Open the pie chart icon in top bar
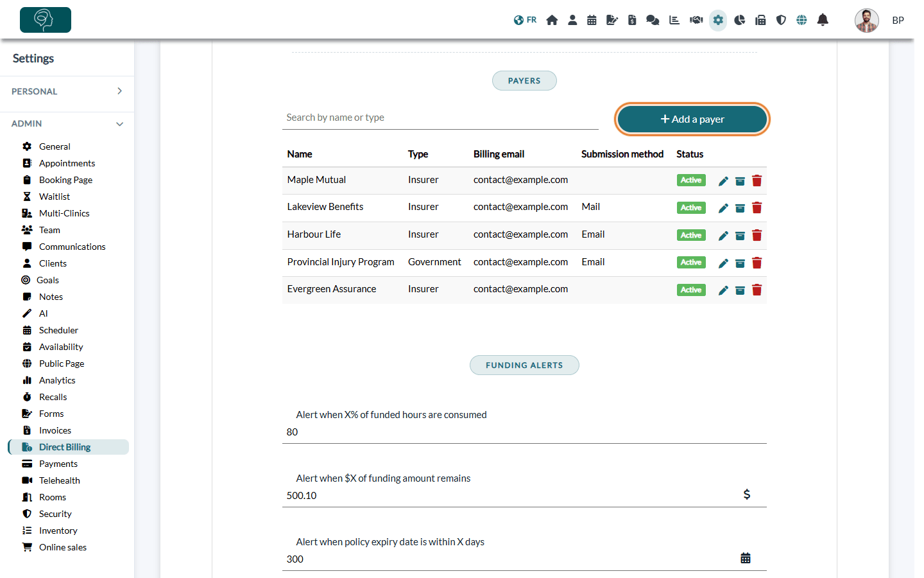This screenshot has height=578, width=924. tap(740, 20)
